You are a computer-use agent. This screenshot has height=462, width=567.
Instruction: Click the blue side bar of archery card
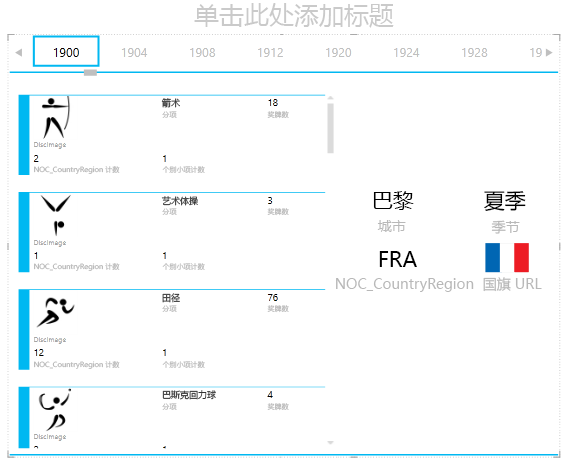(24, 135)
